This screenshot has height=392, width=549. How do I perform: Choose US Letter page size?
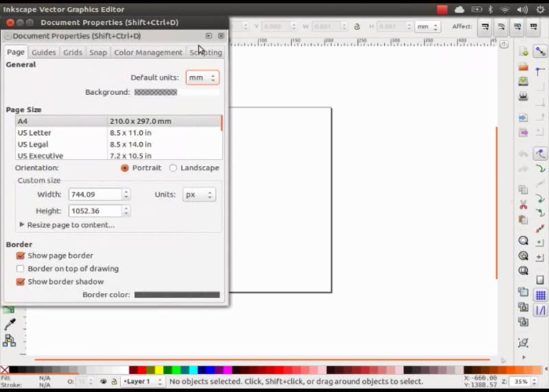tap(35, 133)
